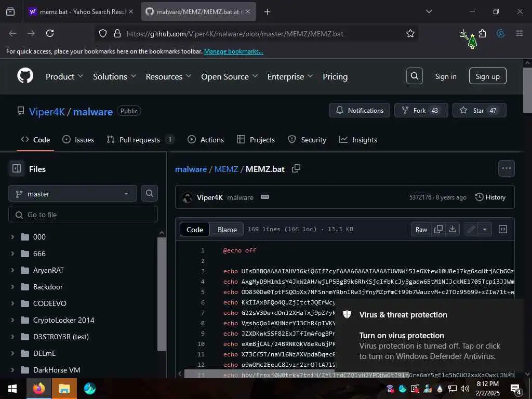Open GitHub search magnifier button
The width and height of the screenshot is (532, 399).
[414, 76]
